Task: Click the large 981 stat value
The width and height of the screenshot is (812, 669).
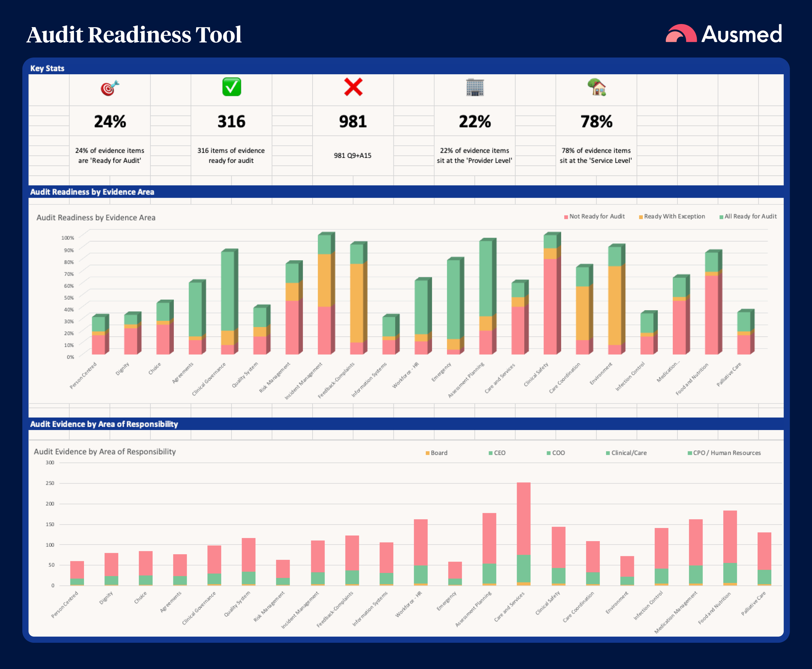Action: click(353, 122)
